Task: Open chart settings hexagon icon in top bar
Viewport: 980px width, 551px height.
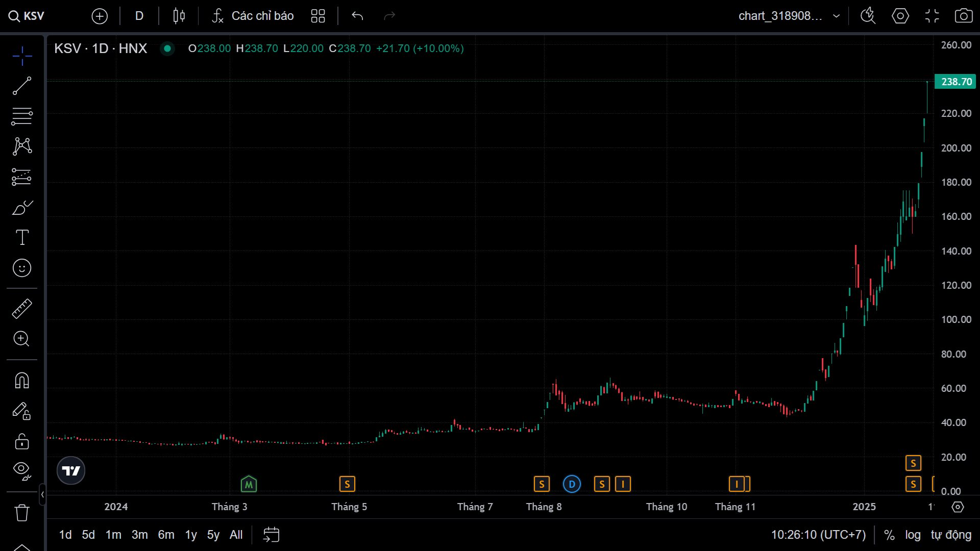Action: [x=900, y=16]
